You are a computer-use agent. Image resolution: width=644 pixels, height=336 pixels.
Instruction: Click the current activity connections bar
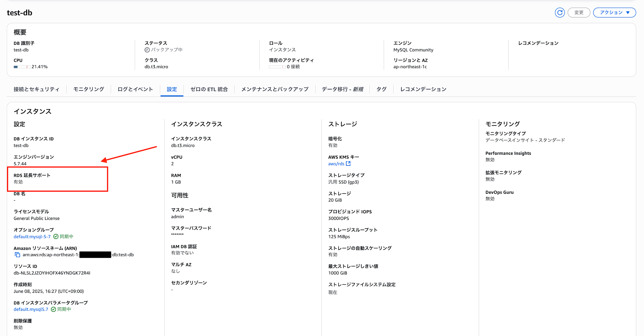pyautogui.click(x=277, y=67)
